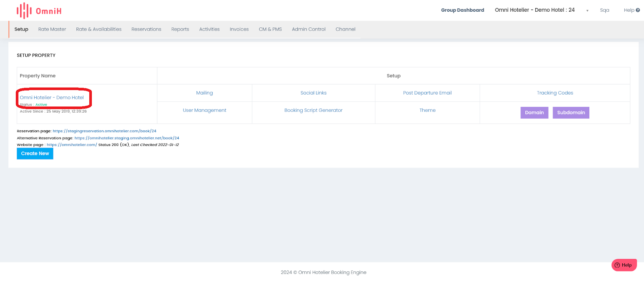Open the staging reservation page URL
The image size is (644, 281).
[x=104, y=131]
